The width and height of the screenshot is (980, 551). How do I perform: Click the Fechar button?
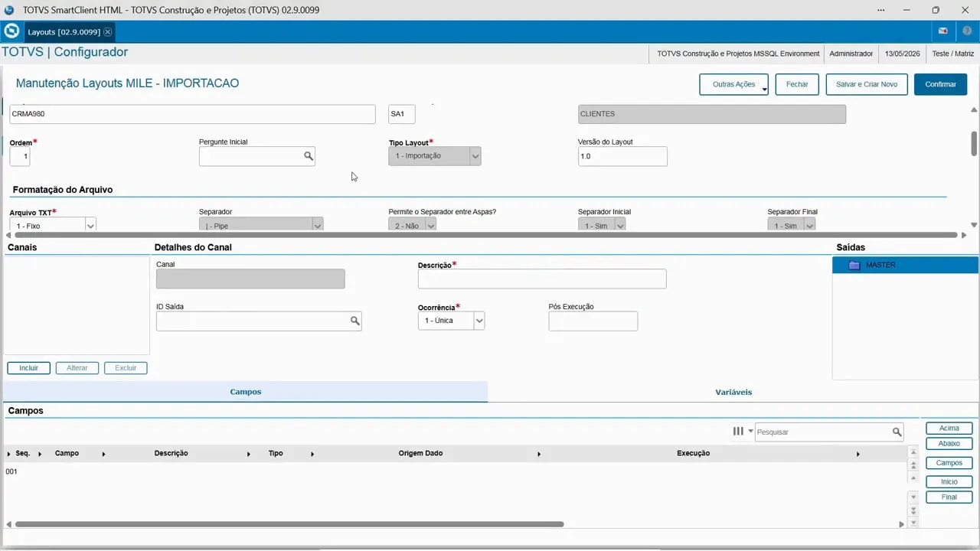point(797,84)
